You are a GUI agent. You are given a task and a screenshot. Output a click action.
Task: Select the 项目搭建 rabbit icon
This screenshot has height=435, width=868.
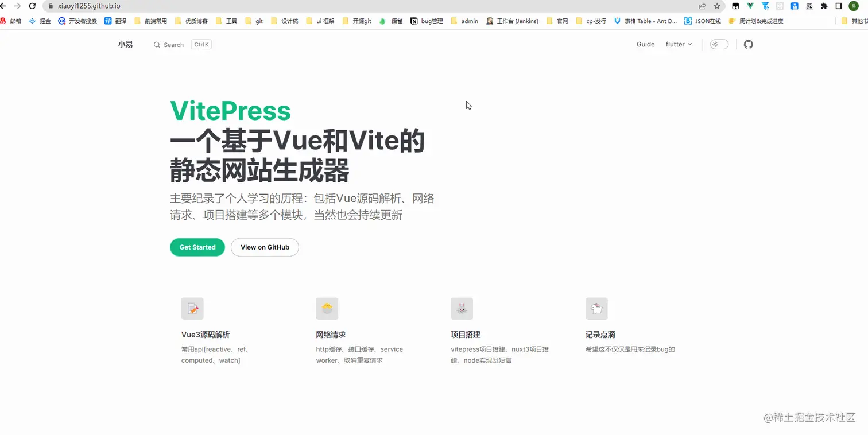(462, 309)
